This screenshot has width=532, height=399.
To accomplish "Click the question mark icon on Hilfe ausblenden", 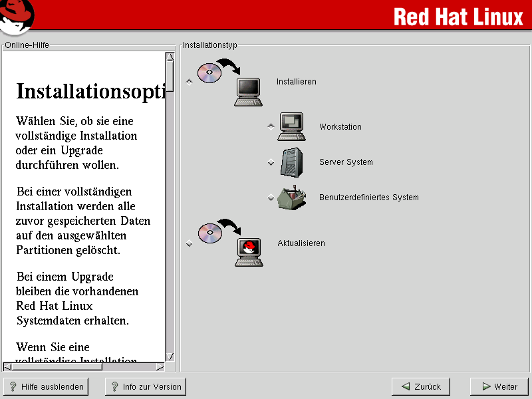I will pos(13,386).
